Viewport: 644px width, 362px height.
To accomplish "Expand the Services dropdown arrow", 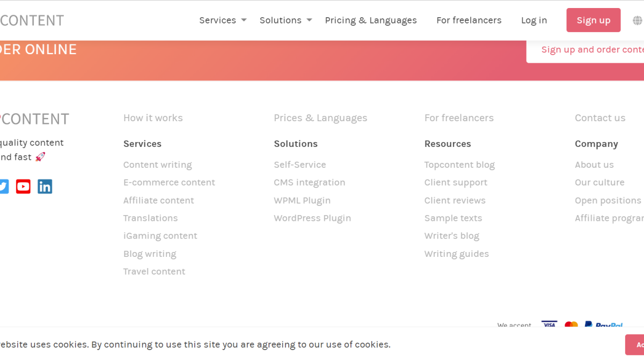I will tap(244, 20).
